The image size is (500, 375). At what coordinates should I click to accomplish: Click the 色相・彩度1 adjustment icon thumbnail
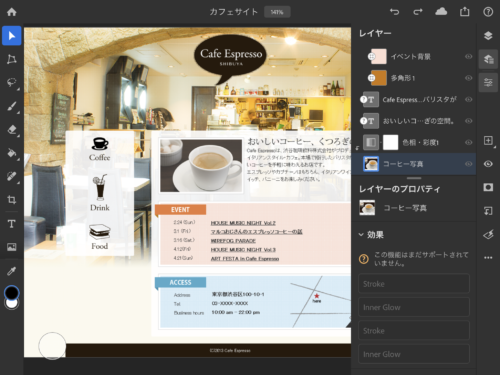371,142
